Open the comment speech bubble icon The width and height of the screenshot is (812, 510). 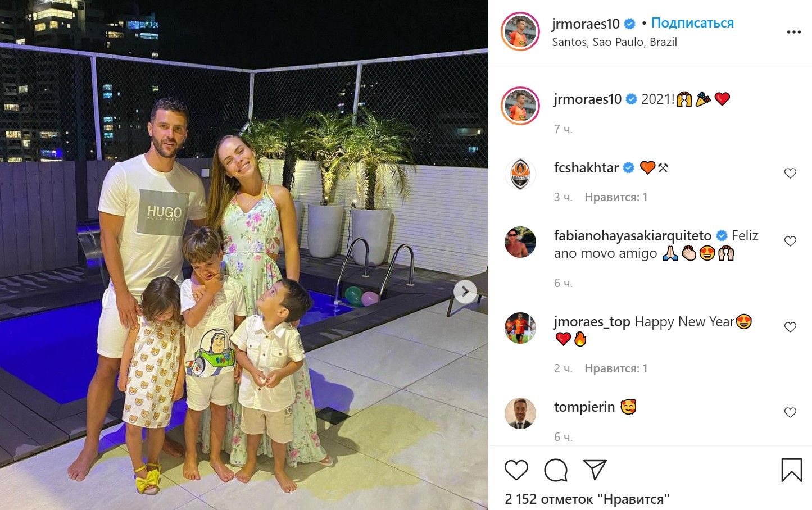[555, 470]
